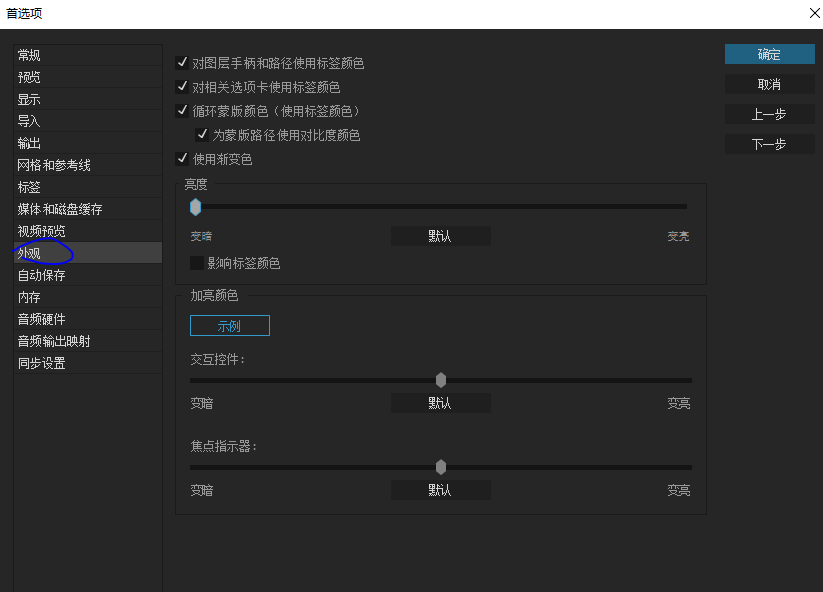Click 变暗 label under 焦点指示器 slider

click(202, 490)
